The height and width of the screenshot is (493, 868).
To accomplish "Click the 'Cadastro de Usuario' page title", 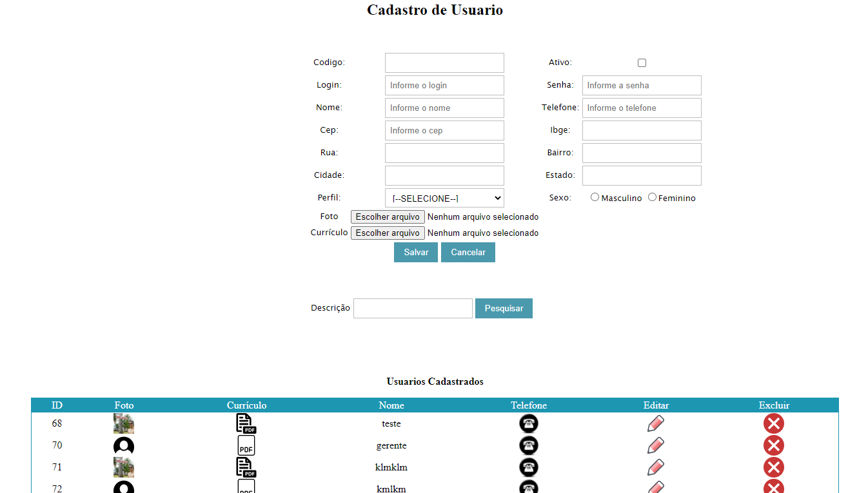I will [435, 10].
